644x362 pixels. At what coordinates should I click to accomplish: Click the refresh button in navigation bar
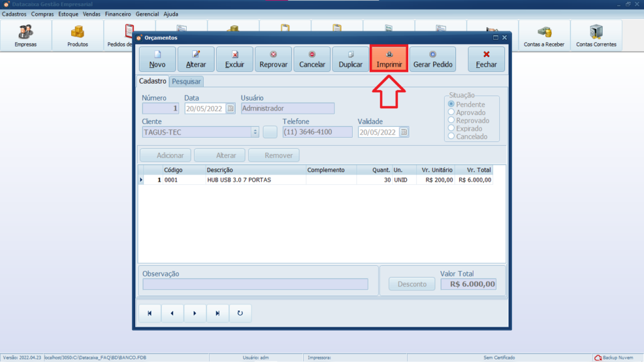pyautogui.click(x=240, y=313)
